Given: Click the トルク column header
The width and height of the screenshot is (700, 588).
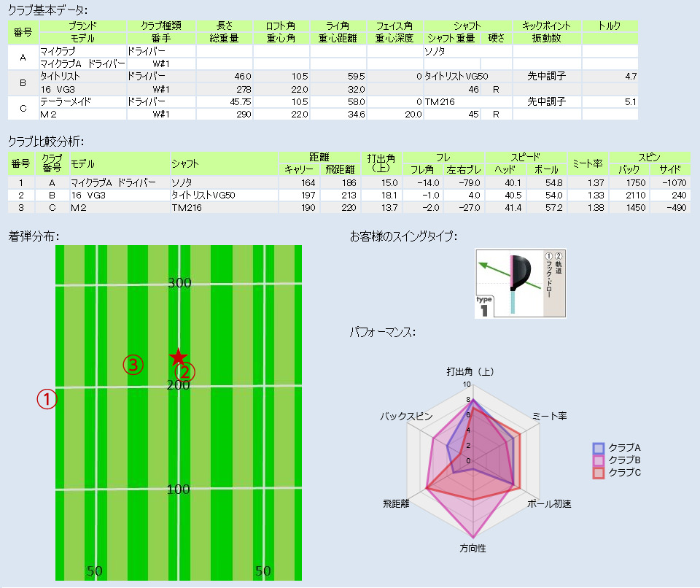Looking at the screenshot, I should 610,26.
